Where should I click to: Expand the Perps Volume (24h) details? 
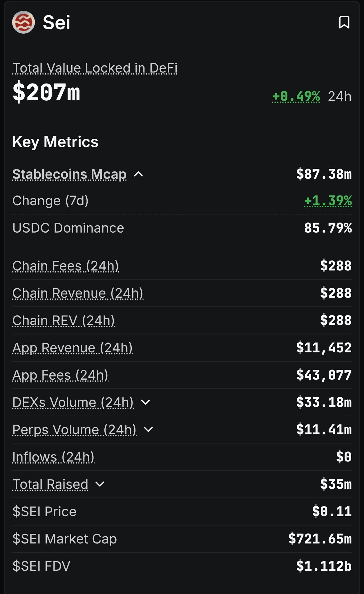(148, 429)
